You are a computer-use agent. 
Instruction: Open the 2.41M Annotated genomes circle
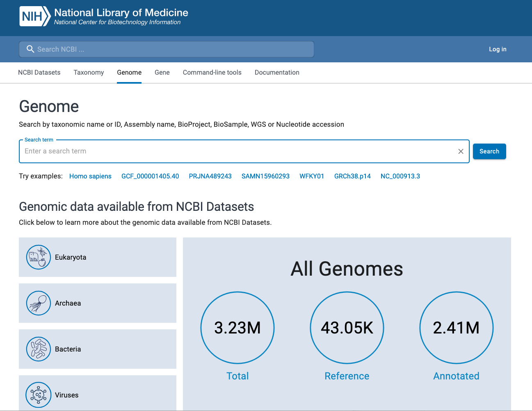[x=456, y=328]
